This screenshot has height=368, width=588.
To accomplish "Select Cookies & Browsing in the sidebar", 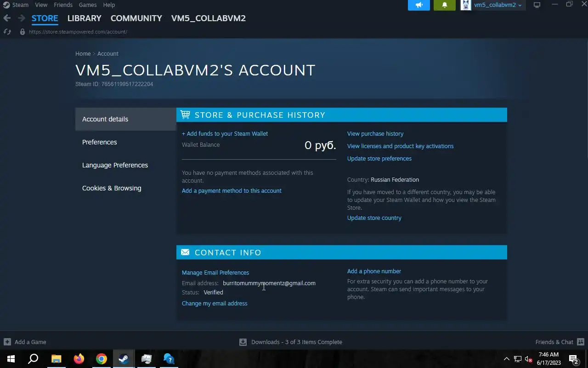I will pyautogui.click(x=126, y=188).
